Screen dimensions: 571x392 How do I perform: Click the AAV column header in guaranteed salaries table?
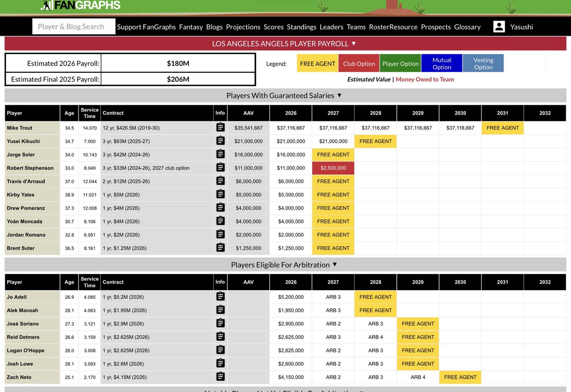pyautogui.click(x=248, y=113)
